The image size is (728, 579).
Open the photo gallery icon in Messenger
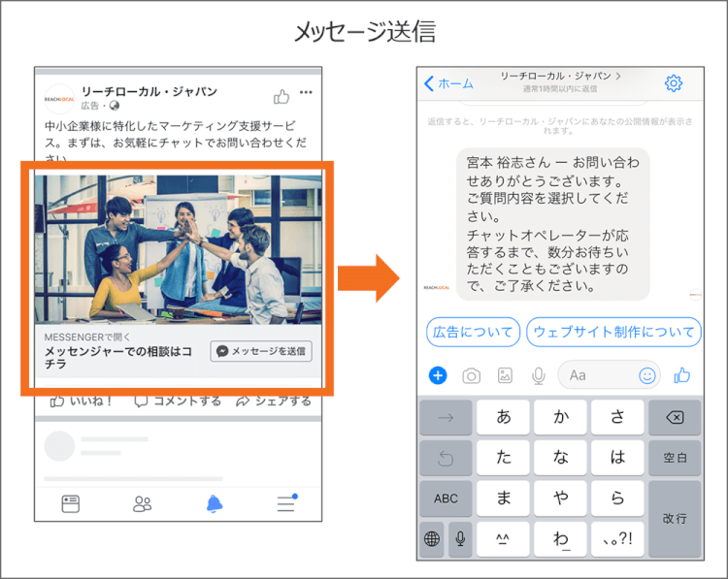click(505, 375)
